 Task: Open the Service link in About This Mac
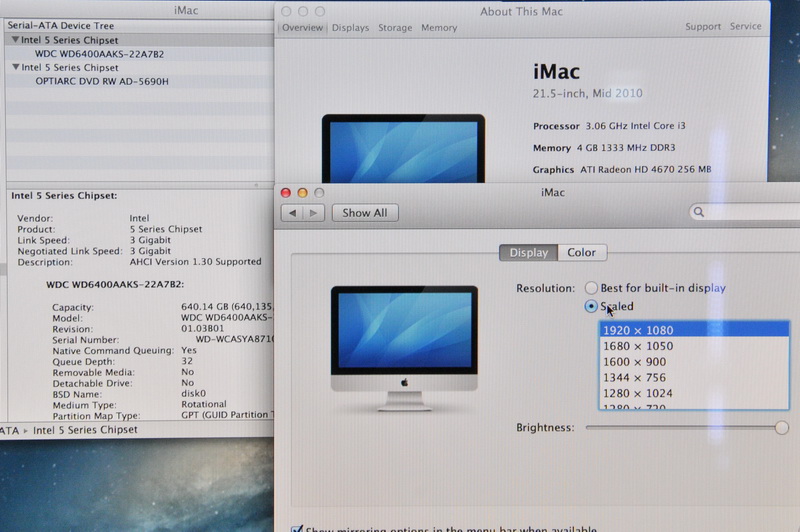[x=745, y=26]
